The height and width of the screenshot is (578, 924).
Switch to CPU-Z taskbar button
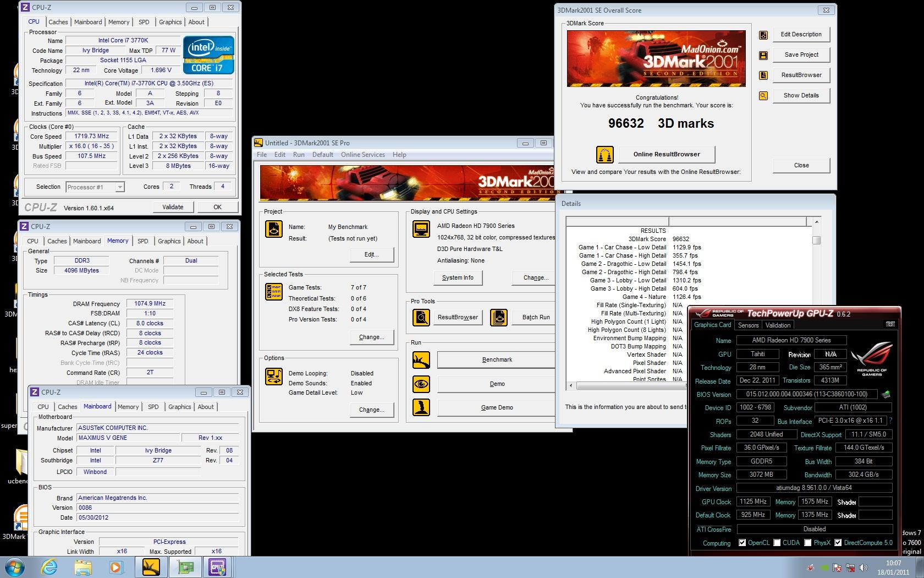(218, 567)
